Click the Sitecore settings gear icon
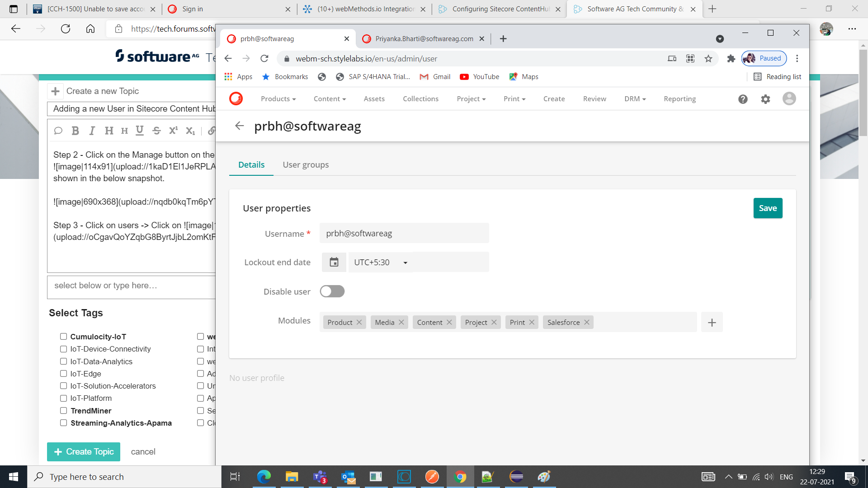 (x=765, y=99)
